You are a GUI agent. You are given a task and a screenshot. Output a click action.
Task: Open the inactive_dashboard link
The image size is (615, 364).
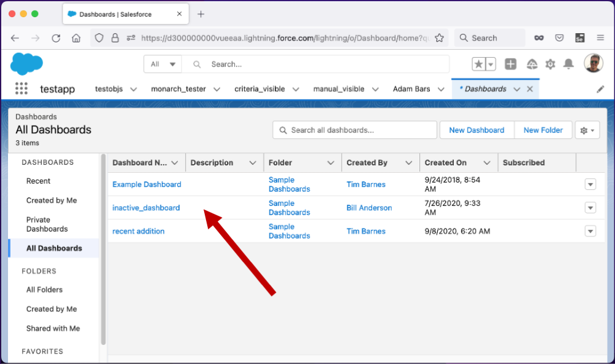pyautogui.click(x=146, y=208)
